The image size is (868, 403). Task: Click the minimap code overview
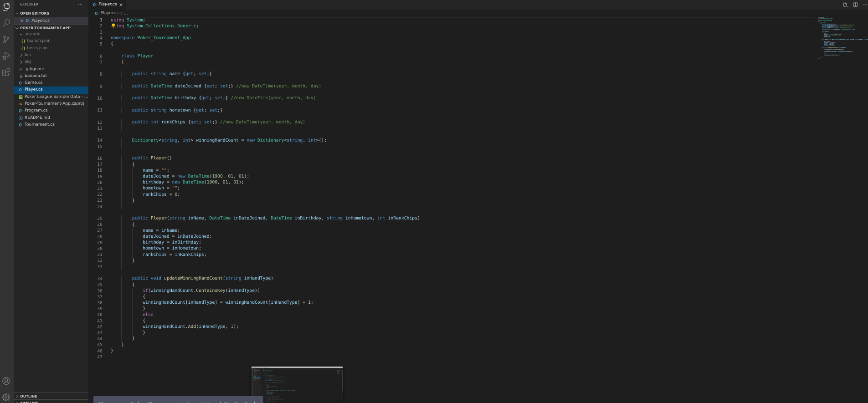pos(842,37)
